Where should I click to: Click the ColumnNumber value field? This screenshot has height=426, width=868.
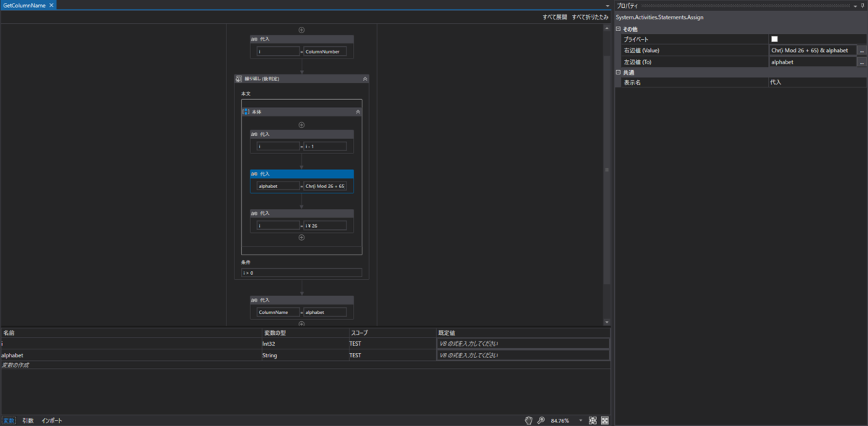tap(325, 51)
